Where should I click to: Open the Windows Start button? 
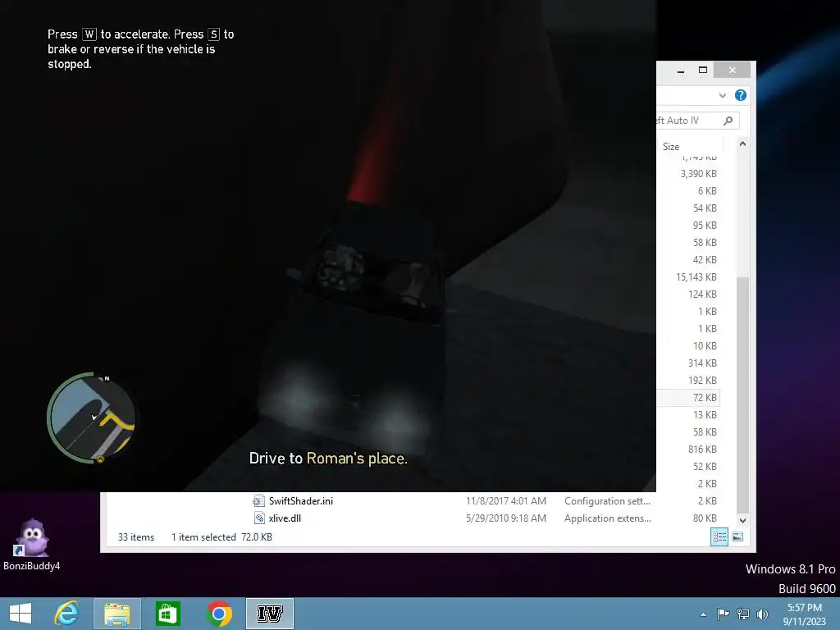coord(21,614)
